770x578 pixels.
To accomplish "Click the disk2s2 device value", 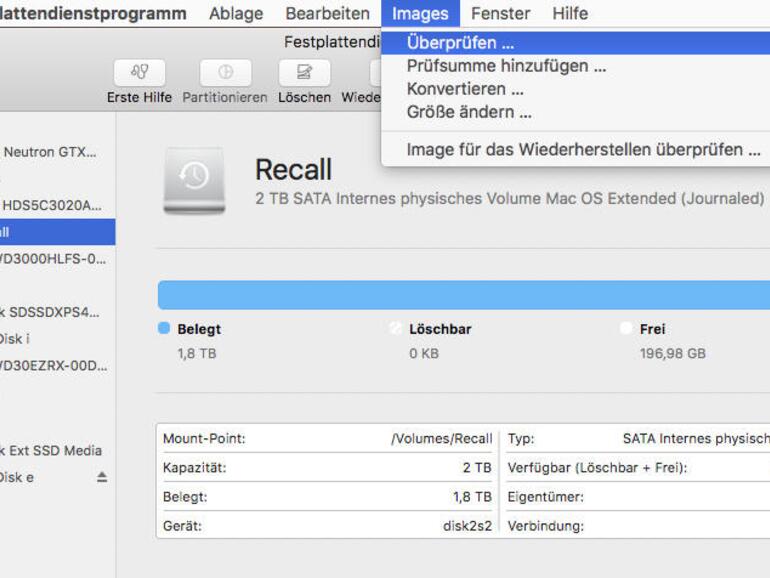I will [467, 526].
